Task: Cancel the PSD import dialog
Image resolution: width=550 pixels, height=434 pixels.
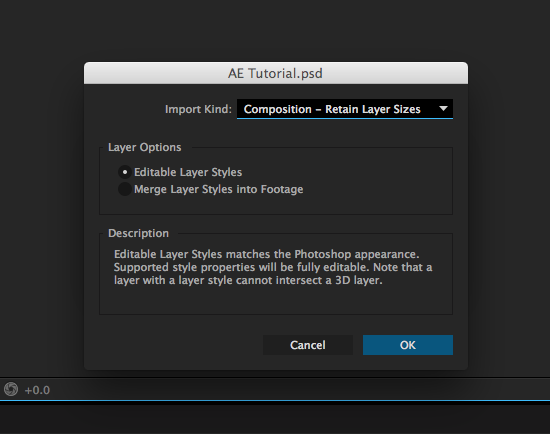Action: (x=308, y=345)
